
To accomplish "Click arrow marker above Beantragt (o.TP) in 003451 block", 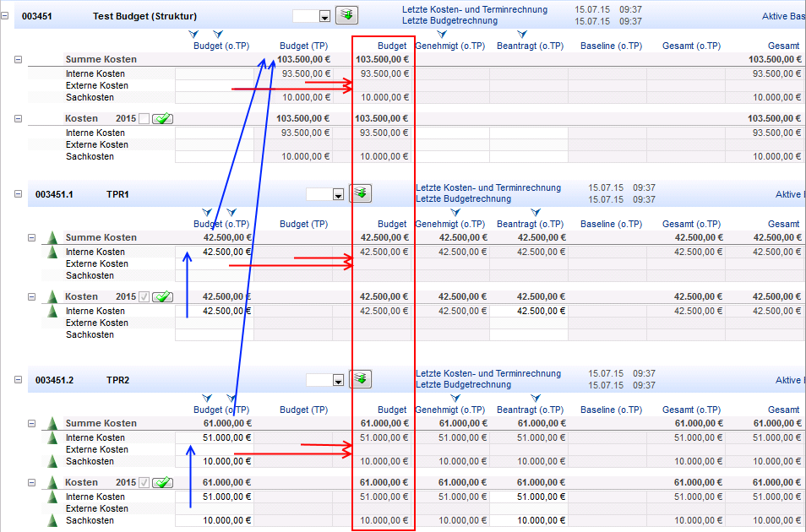I will click(522, 35).
